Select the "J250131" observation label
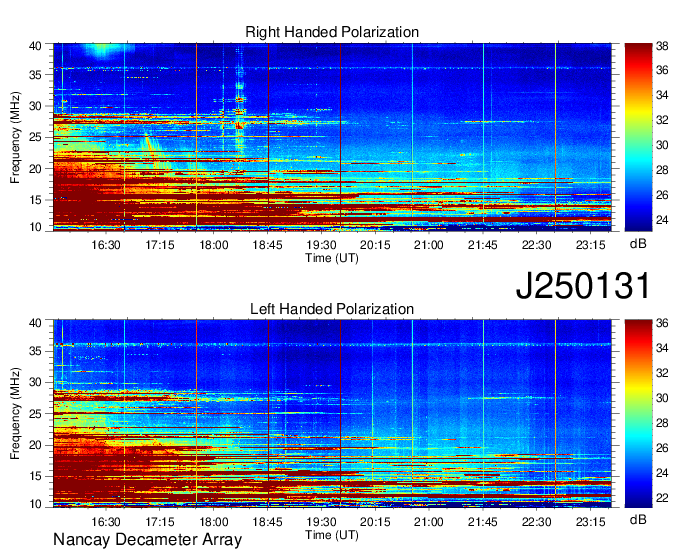680x552 pixels. tap(583, 286)
